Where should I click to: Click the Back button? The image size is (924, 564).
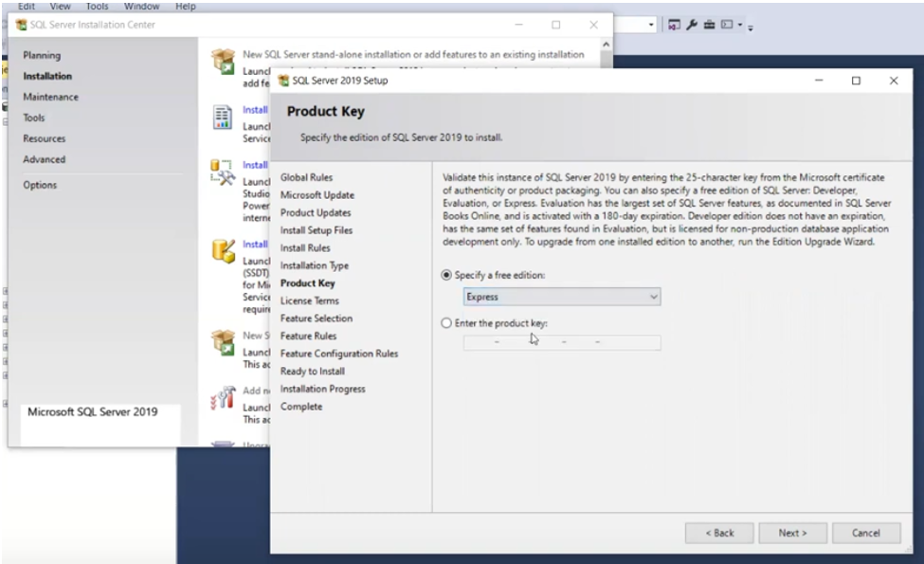[x=718, y=533]
